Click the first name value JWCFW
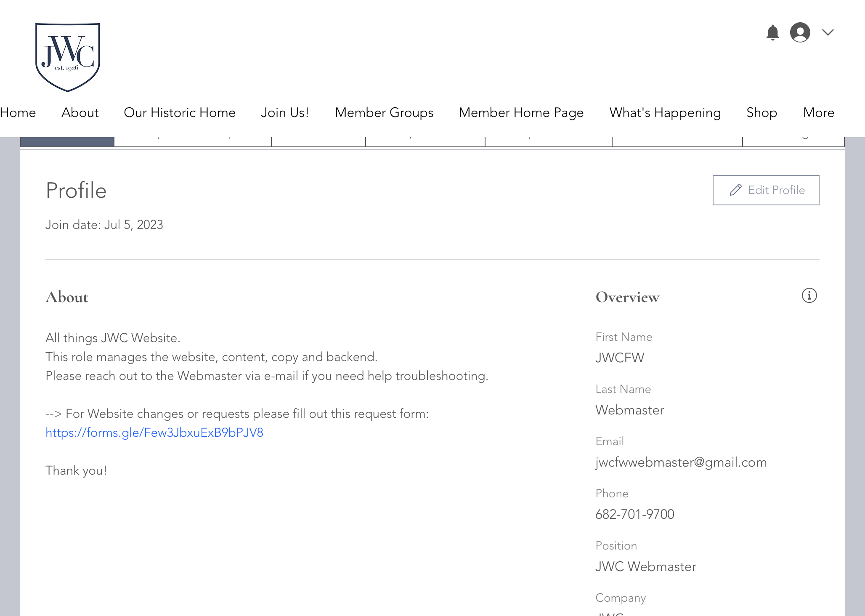 [x=620, y=358]
